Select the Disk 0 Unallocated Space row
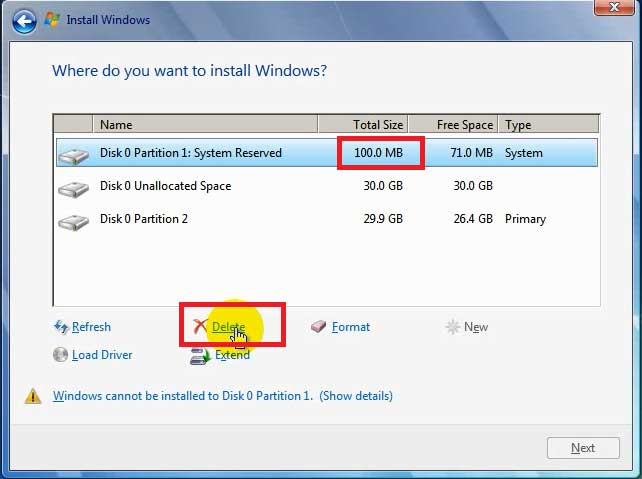The width and height of the screenshot is (642, 479). click(x=165, y=186)
